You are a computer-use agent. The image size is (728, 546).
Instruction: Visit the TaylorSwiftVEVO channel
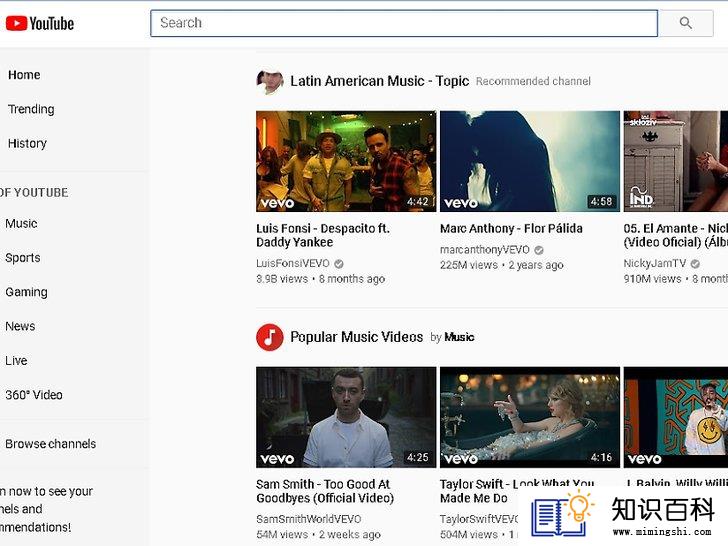pyautogui.click(x=479, y=519)
